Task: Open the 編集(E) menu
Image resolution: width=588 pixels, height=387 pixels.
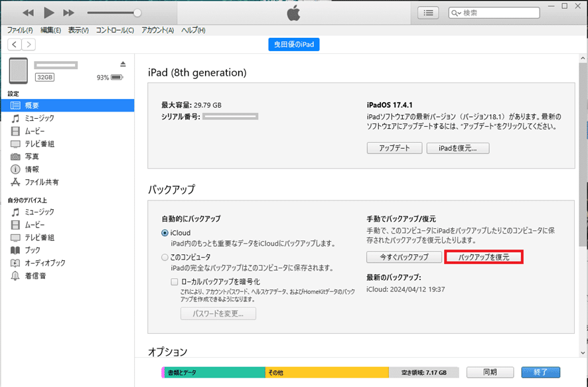Action: [x=50, y=31]
